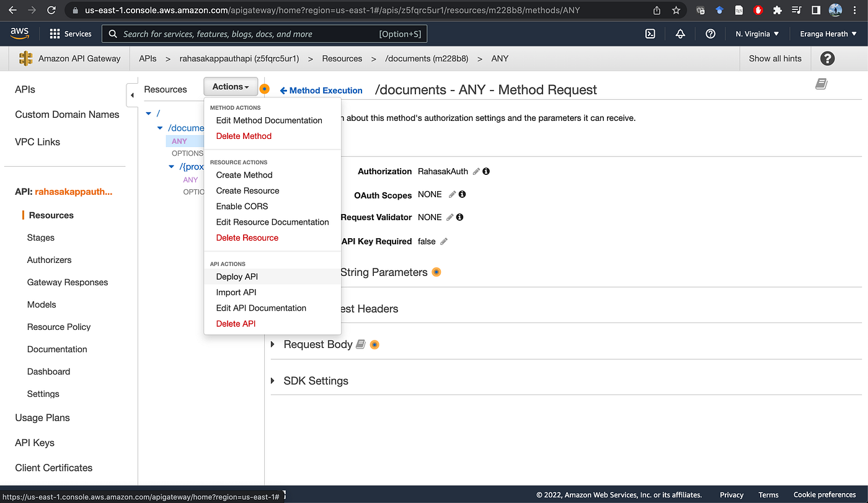
Task: Collapse the /documents resource node
Action: coord(161,128)
